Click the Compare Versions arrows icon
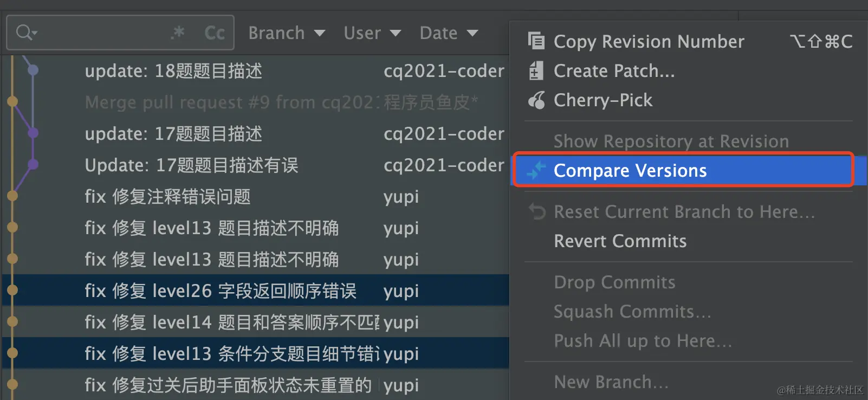Image resolution: width=868 pixels, height=400 pixels. coord(536,170)
